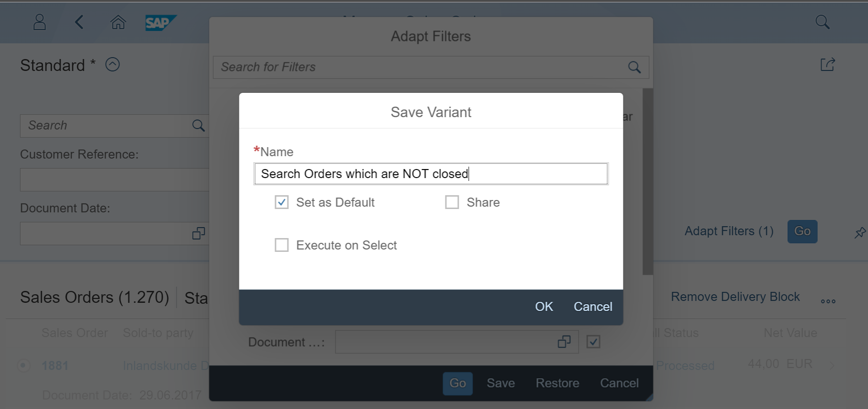This screenshot has width=868, height=409.
Task: Enable Execute on Select checkbox
Action: [x=282, y=245]
